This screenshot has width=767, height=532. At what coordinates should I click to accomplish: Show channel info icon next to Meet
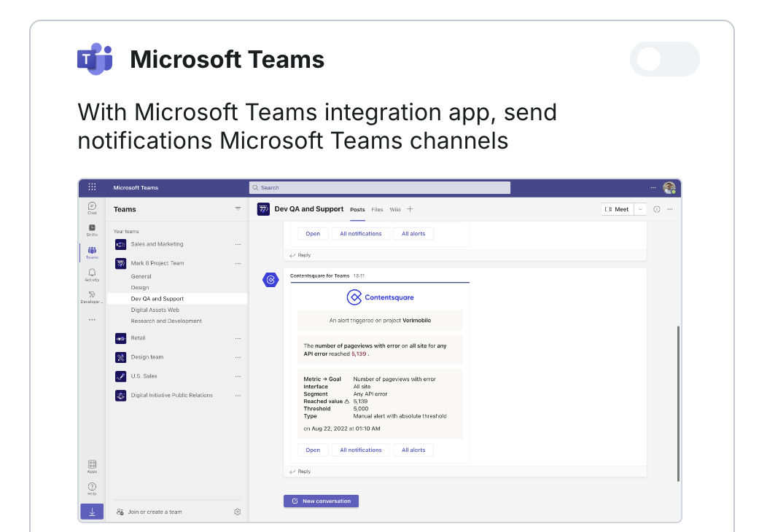pos(657,209)
